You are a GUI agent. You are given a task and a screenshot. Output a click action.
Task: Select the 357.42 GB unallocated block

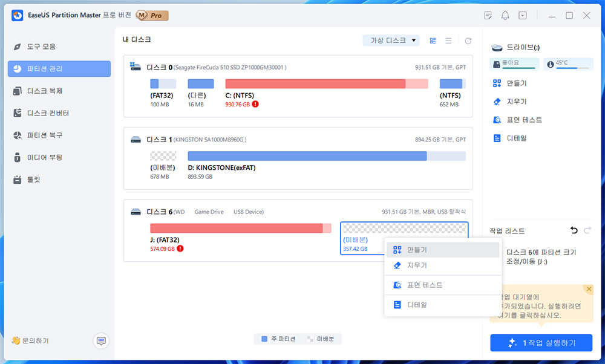404,229
